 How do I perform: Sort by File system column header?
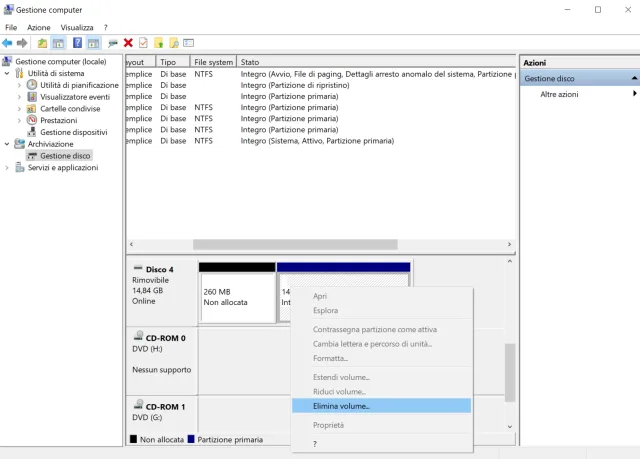pyautogui.click(x=213, y=62)
